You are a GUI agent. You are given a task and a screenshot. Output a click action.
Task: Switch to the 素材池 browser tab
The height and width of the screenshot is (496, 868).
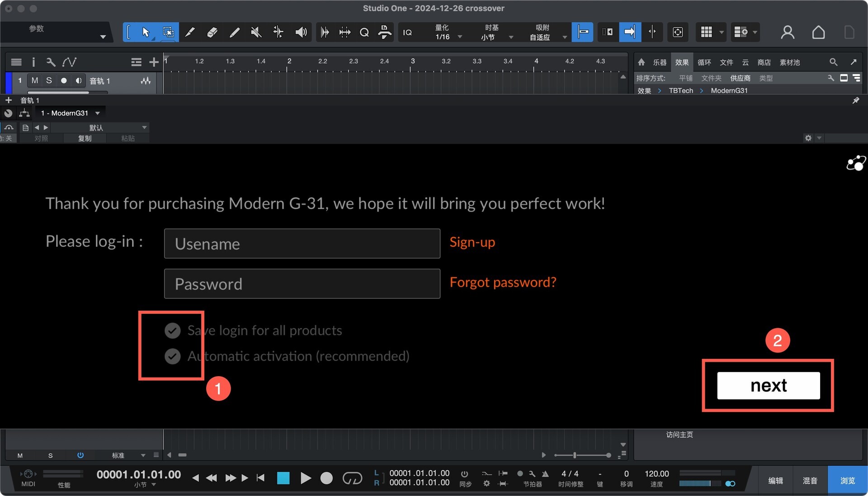tap(790, 62)
